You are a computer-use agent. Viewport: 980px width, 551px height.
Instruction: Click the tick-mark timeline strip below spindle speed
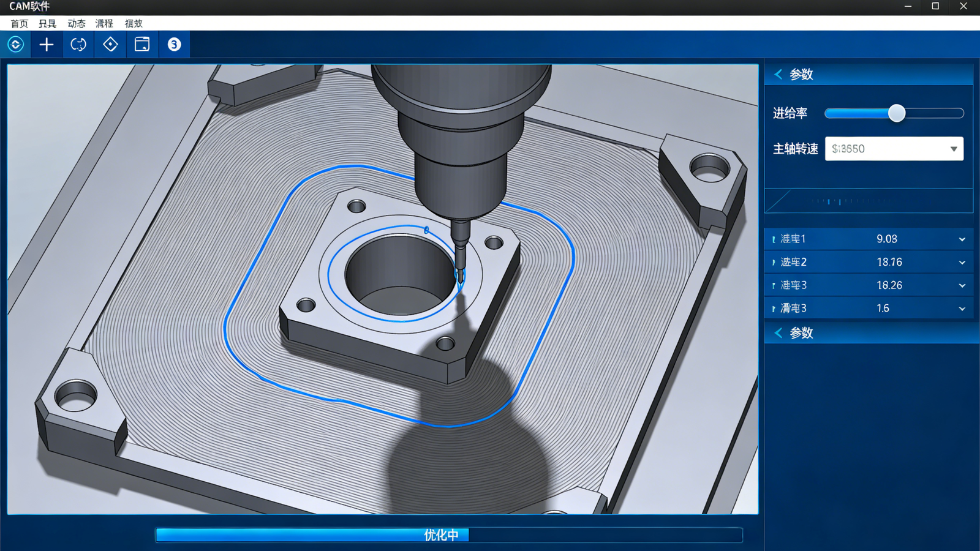tap(869, 201)
